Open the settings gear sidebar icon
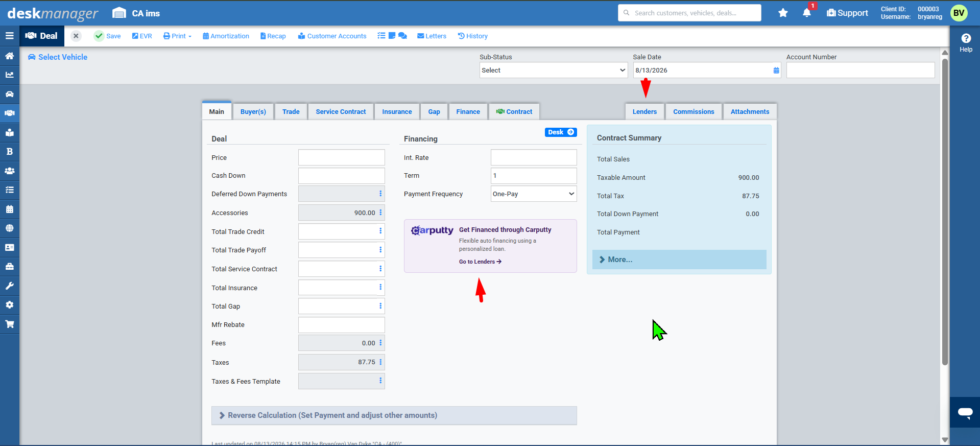This screenshot has width=980, height=446. coord(9,304)
